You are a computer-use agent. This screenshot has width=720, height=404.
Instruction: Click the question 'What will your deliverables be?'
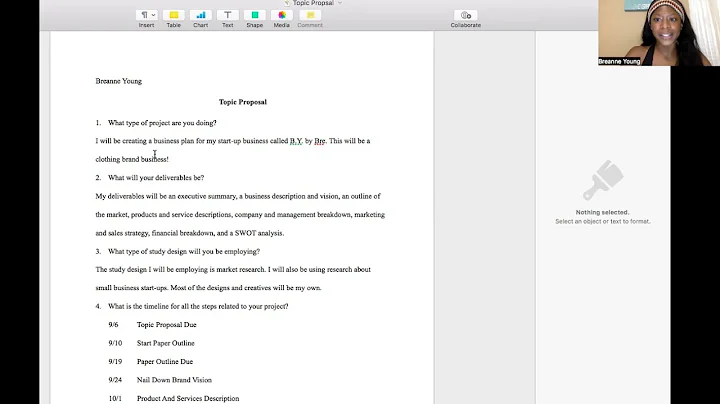(x=156, y=178)
